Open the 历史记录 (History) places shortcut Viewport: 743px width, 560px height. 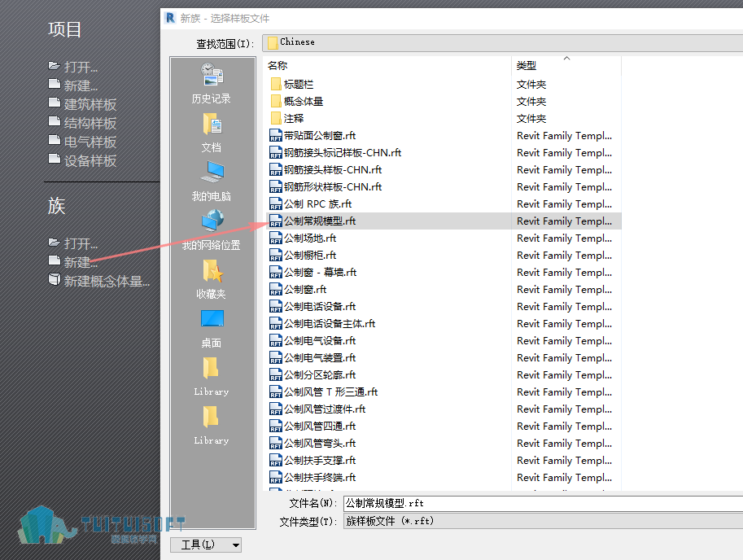coord(212,83)
